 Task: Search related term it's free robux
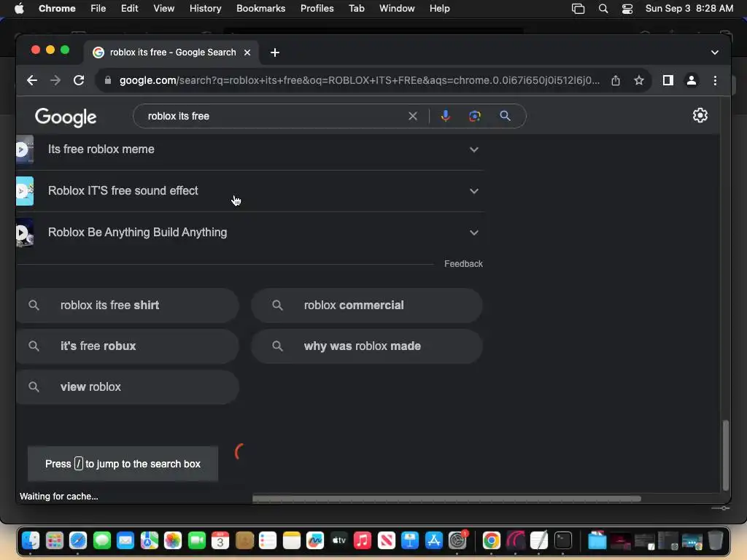tap(127, 346)
